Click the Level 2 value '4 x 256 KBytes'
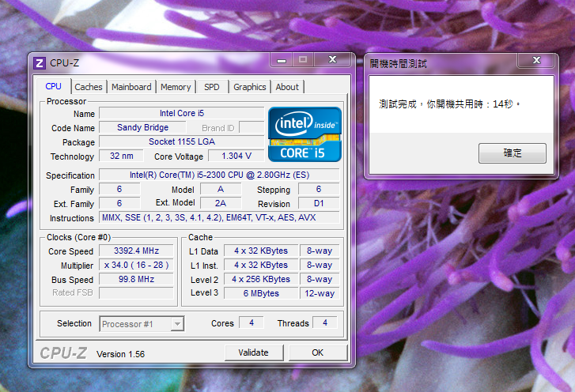The width and height of the screenshot is (575, 392). [x=261, y=280]
